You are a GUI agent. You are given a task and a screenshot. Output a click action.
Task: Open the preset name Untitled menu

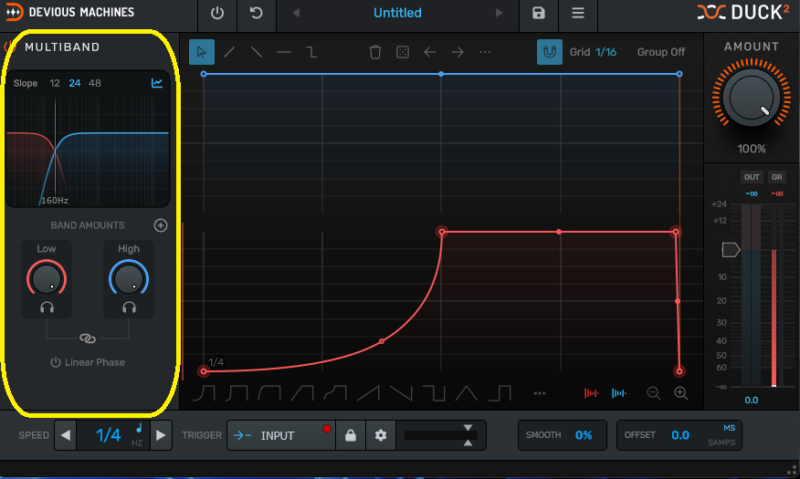click(397, 13)
